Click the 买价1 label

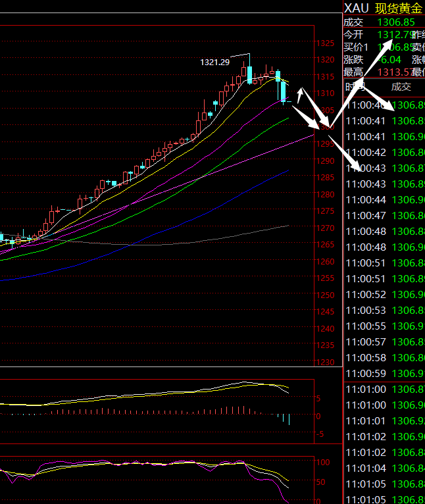pos(355,47)
